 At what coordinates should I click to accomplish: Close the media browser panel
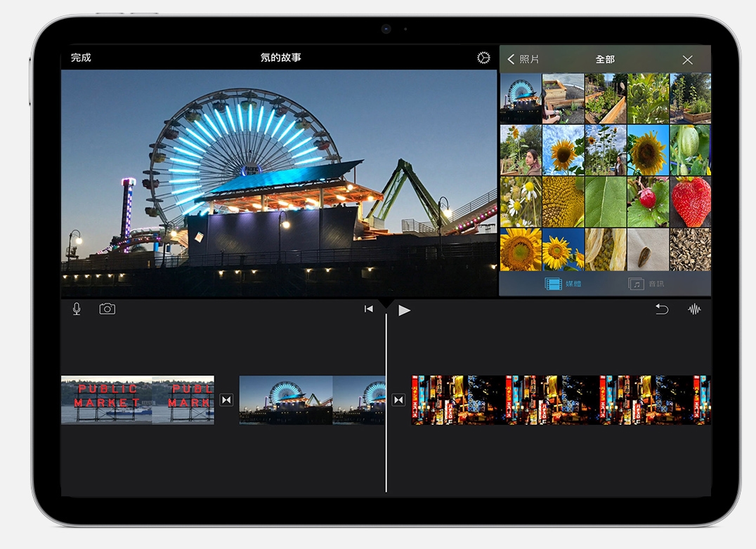687,60
